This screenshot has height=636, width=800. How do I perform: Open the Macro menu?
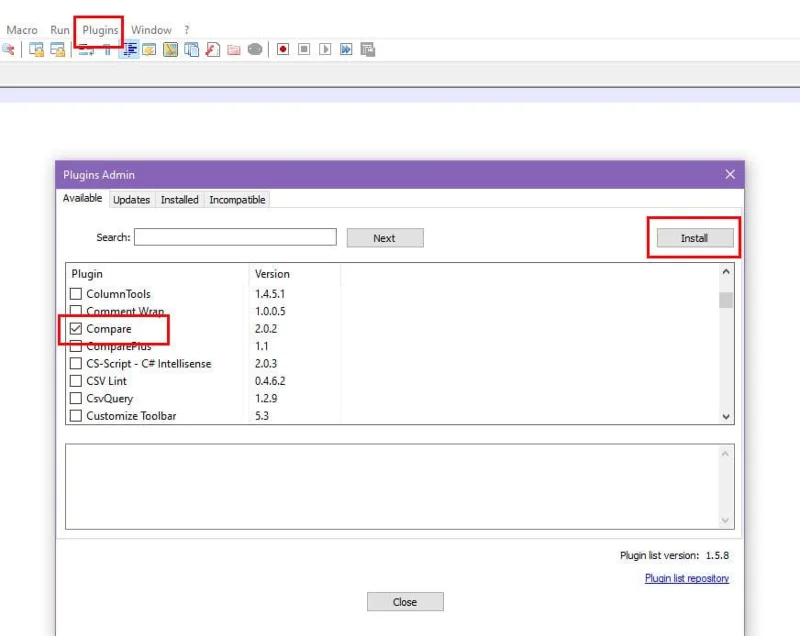pos(22,30)
